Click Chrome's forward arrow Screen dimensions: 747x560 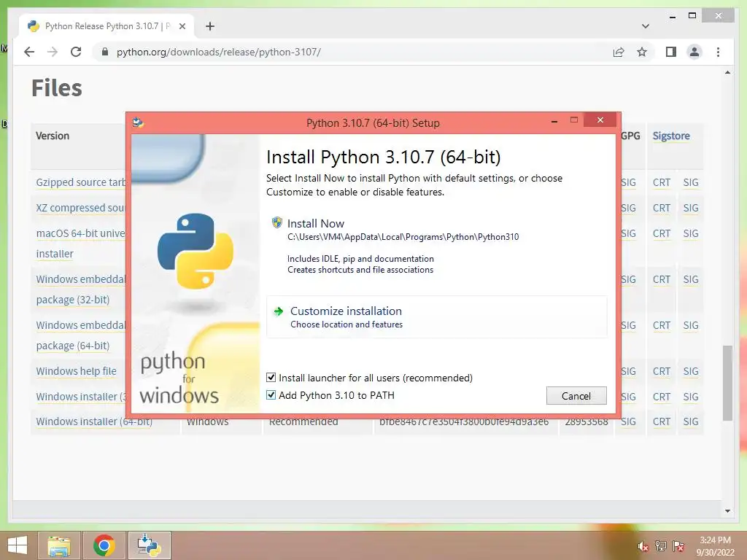pos(53,52)
